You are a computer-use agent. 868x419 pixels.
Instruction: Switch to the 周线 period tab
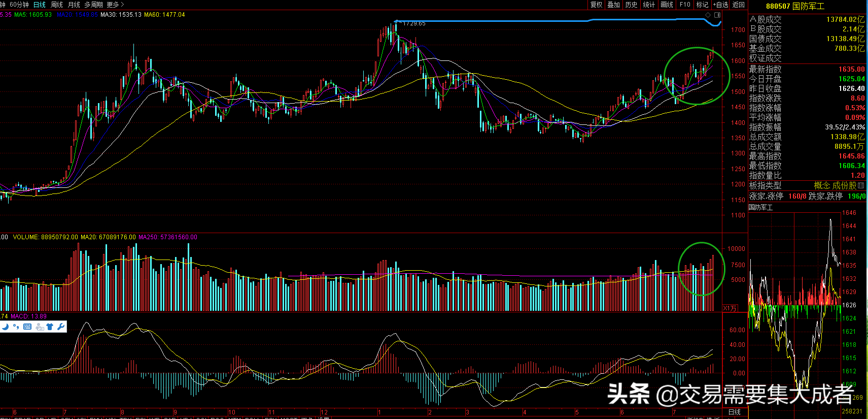[x=57, y=5]
